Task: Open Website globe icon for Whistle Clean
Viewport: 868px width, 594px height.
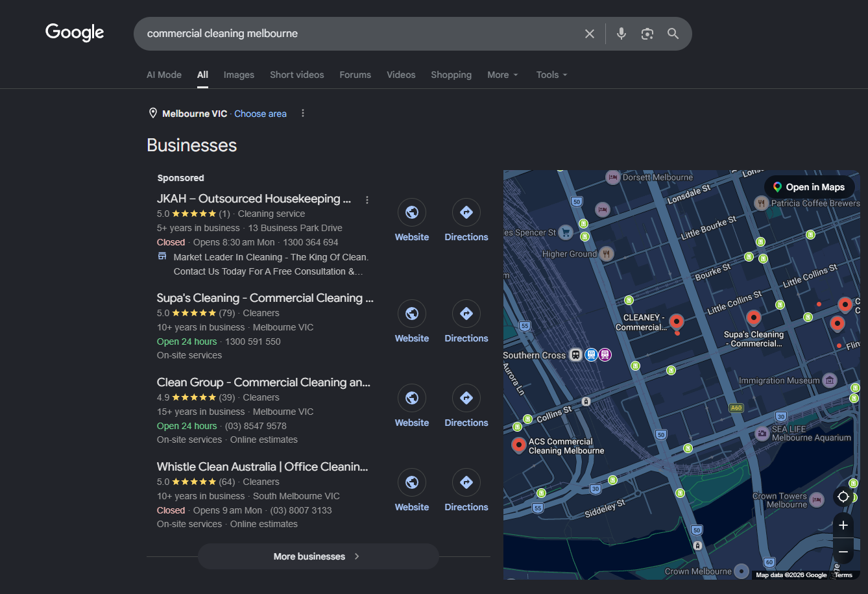Action: [412, 482]
